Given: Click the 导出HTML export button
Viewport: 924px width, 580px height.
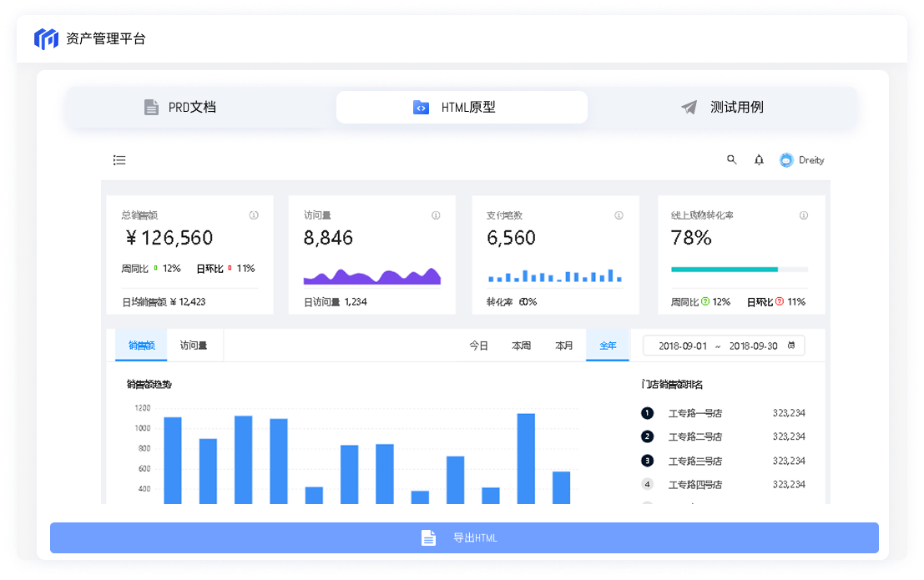Looking at the screenshot, I should tap(464, 537).
